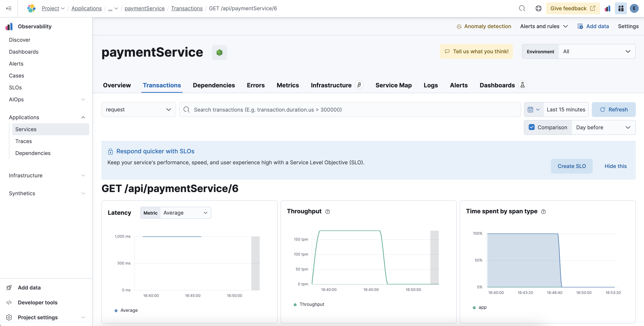Click the Refresh button
Viewport: 644px width, 326px height.
click(x=614, y=110)
